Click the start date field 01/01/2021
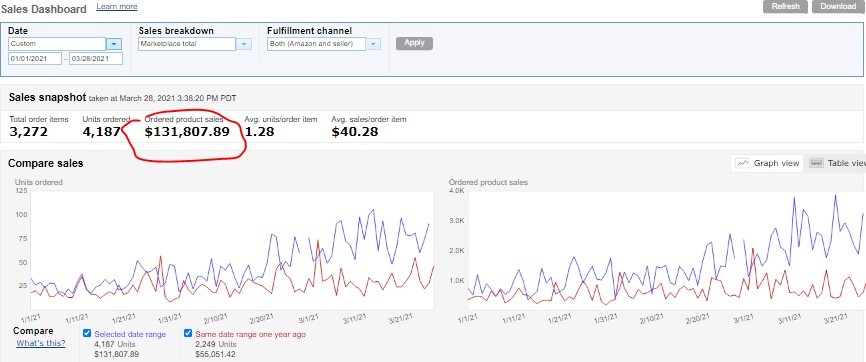This screenshot has width=866, height=362. [35, 59]
